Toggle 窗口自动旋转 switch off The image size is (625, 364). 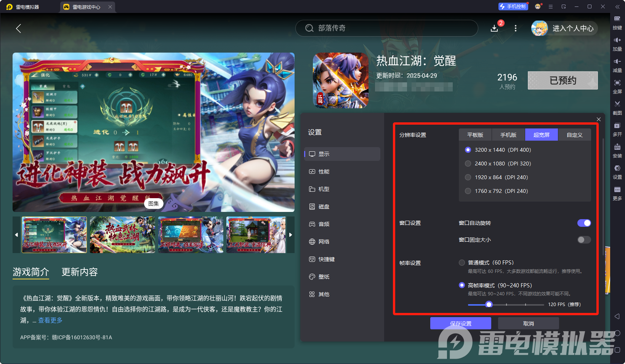point(584,223)
